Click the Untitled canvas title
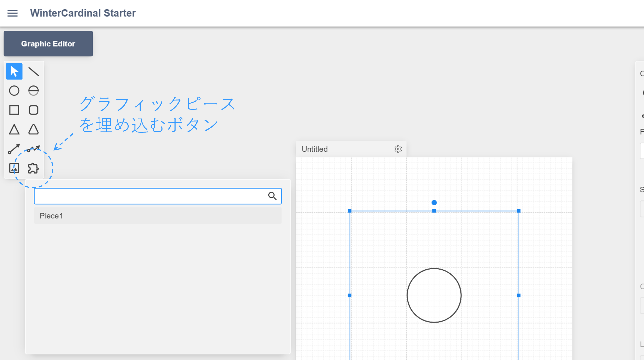This screenshot has width=644, height=360. 314,149
